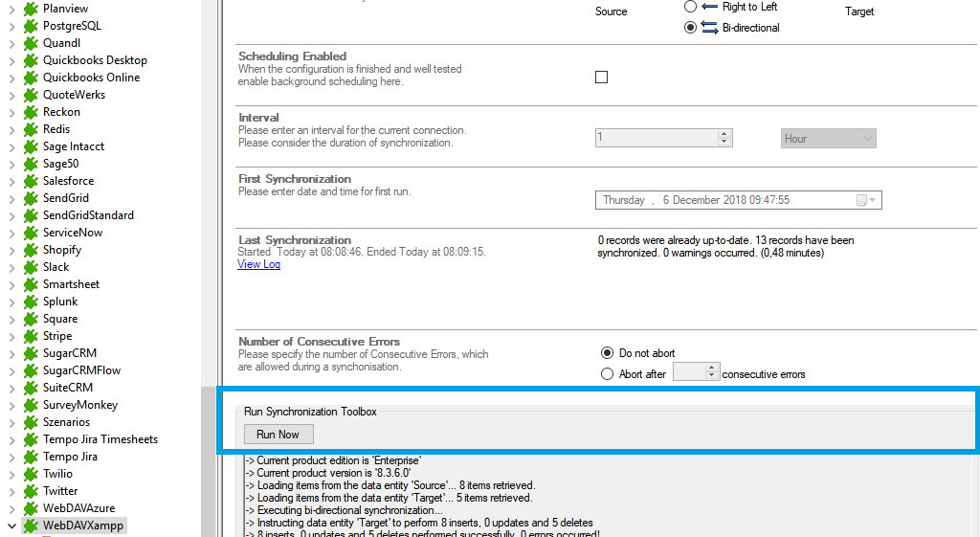Viewport: 980px width, 537px height.
Task: Click the Salesforce connector icon
Action: click(x=31, y=181)
